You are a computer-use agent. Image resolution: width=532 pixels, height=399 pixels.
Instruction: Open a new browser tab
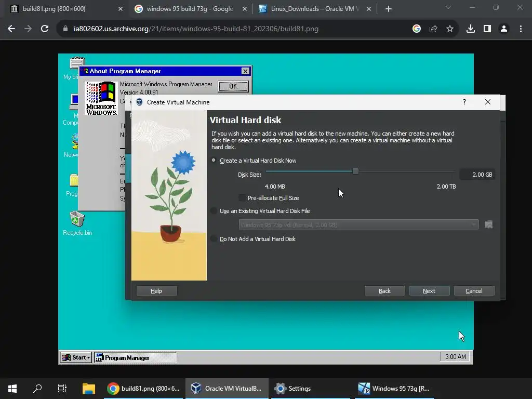[x=389, y=9]
